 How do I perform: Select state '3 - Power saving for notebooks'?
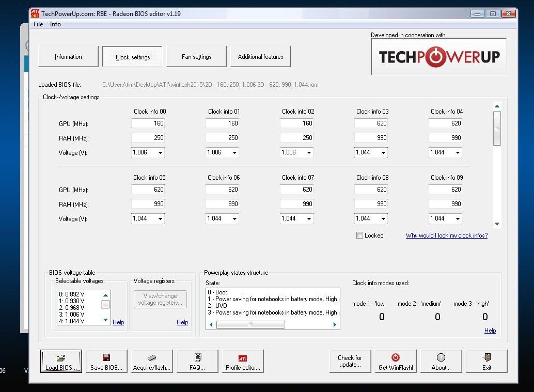[273, 312]
